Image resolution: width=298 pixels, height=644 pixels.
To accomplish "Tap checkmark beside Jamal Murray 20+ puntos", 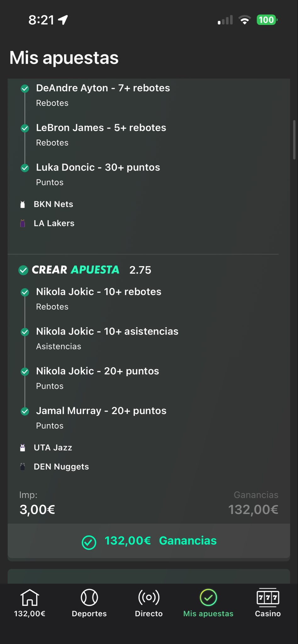I will tap(25, 411).
